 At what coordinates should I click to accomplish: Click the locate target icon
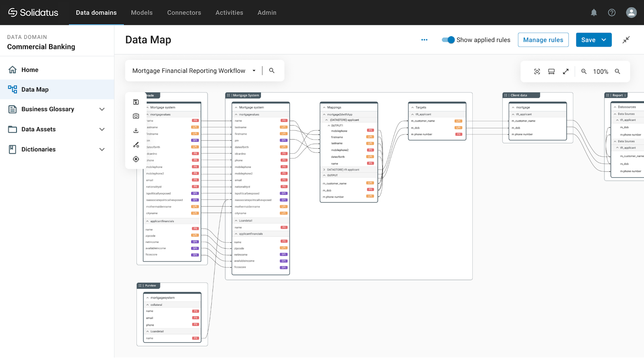[x=136, y=159]
